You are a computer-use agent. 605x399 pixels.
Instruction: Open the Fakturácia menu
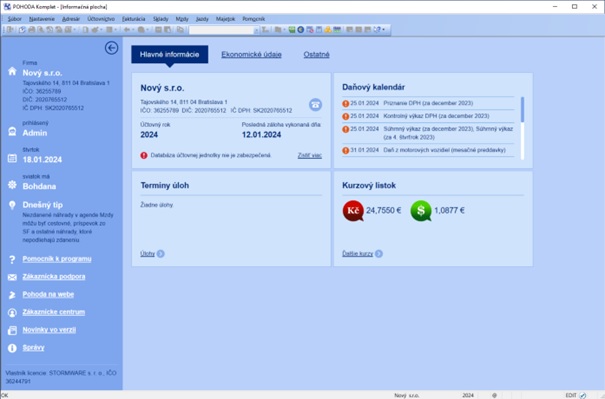pyautogui.click(x=134, y=19)
